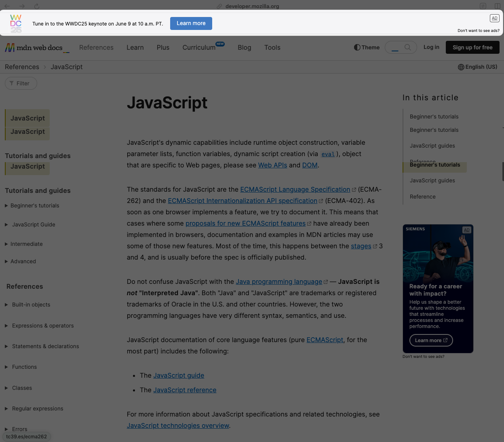Image resolution: width=504 pixels, height=442 pixels.
Task: Open the JavaScript technologies overview link
Action: [178, 426]
